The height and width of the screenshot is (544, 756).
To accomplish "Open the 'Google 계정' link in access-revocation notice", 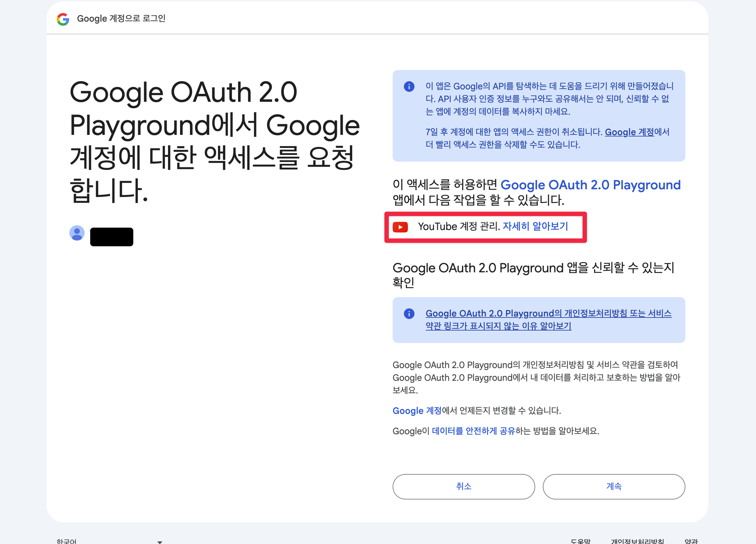I will [x=629, y=132].
